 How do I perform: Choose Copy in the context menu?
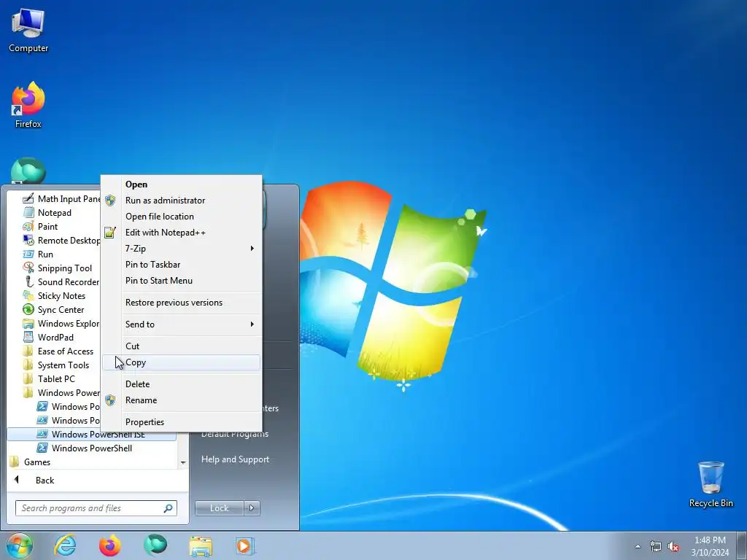pos(181,362)
